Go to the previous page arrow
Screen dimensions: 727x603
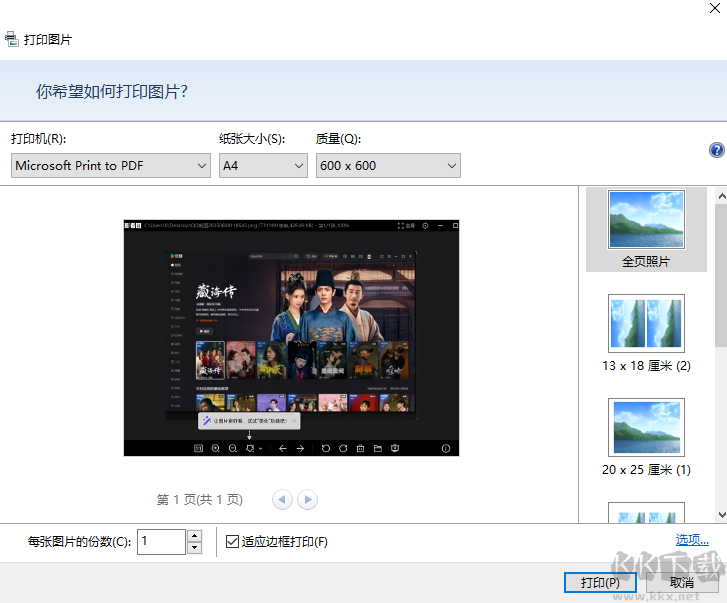[x=282, y=499]
